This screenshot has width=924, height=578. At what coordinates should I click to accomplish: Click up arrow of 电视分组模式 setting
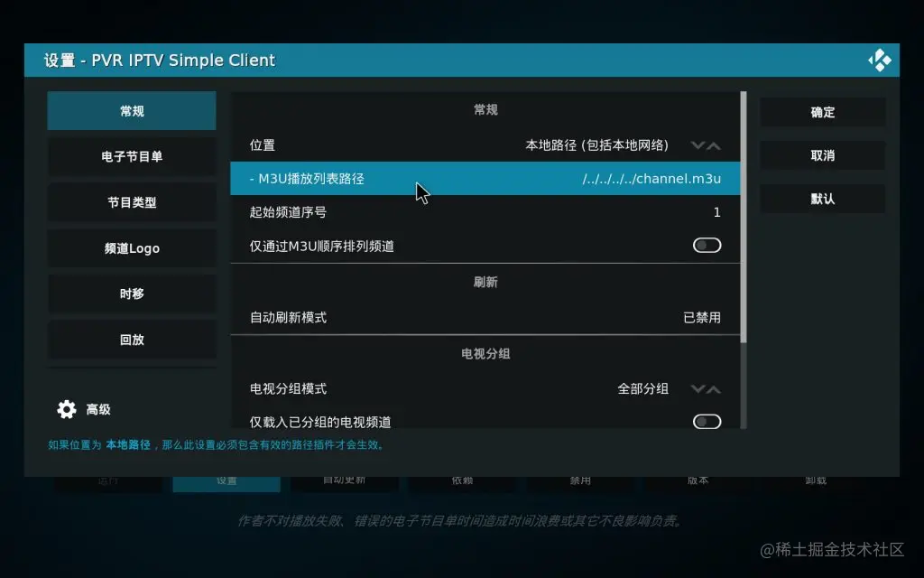tap(714, 388)
